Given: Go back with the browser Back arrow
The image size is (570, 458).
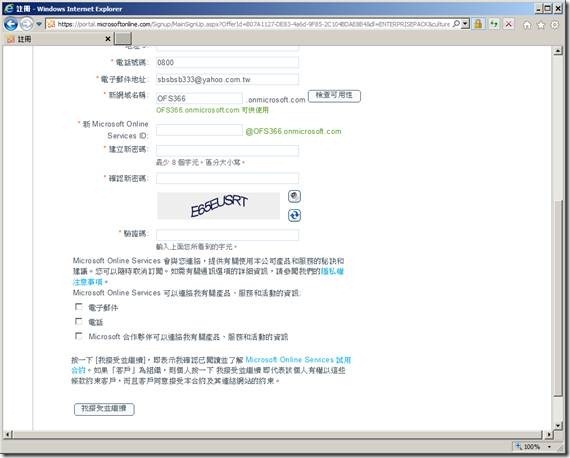Looking at the screenshot, I should [x=11, y=24].
